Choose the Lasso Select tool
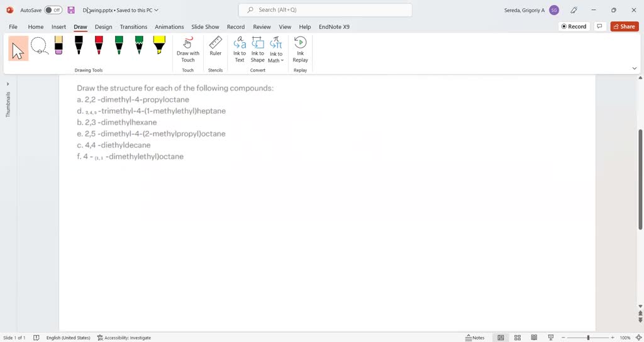The height and width of the screenshot is (342, 644). tap(40, 45)
